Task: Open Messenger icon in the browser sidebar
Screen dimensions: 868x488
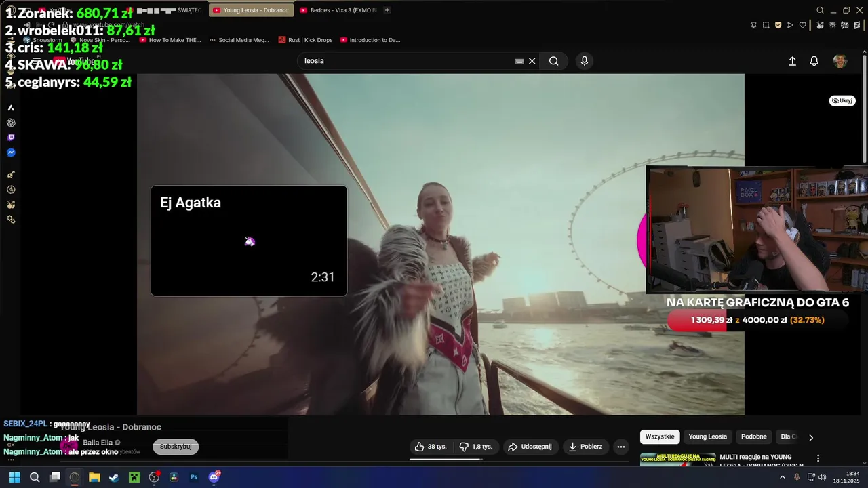Action: click(11, 152)
